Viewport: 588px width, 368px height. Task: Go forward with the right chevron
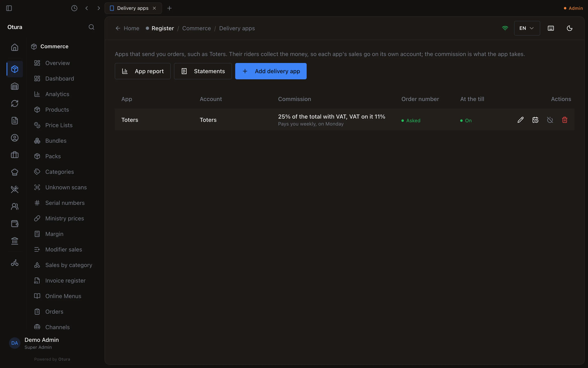98,8
